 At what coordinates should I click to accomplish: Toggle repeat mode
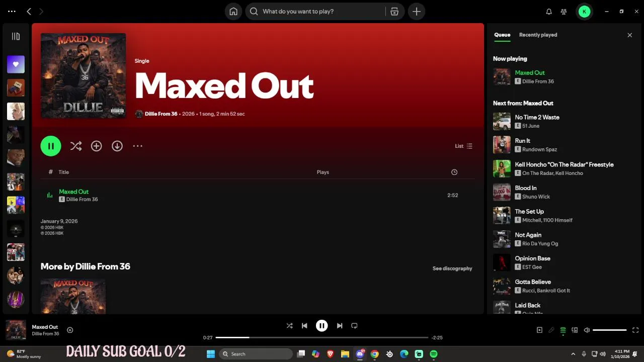[354, 326]
